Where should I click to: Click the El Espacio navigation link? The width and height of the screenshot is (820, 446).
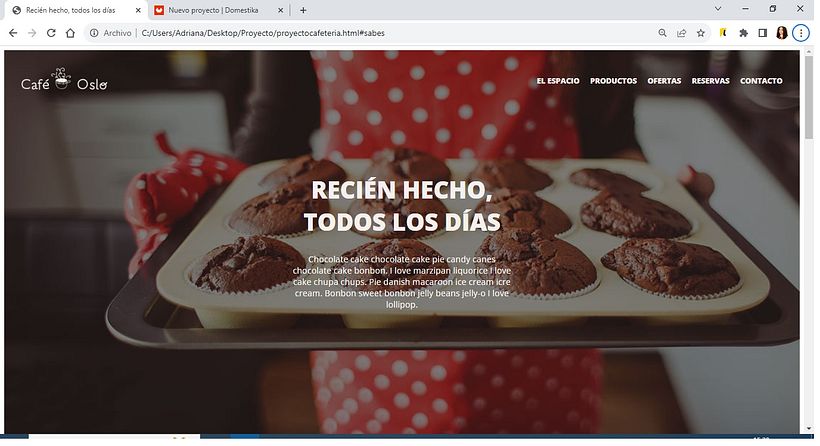[x=557, y=81]
